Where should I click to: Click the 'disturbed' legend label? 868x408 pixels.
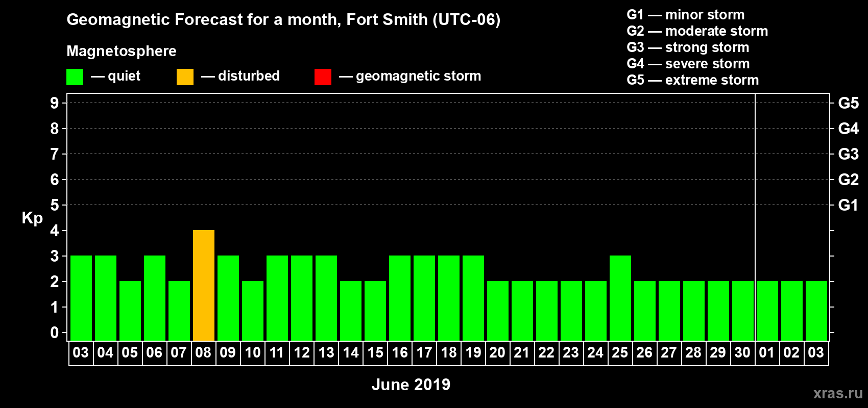[x=249, y=76]
